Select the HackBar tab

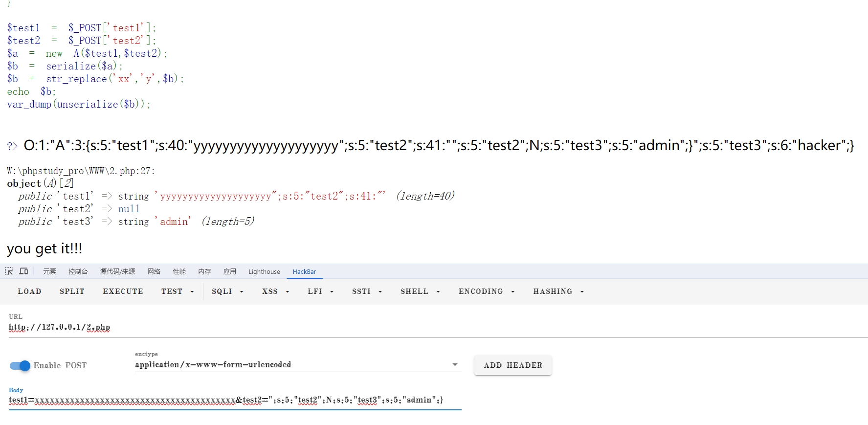click(x=304, y=272)
